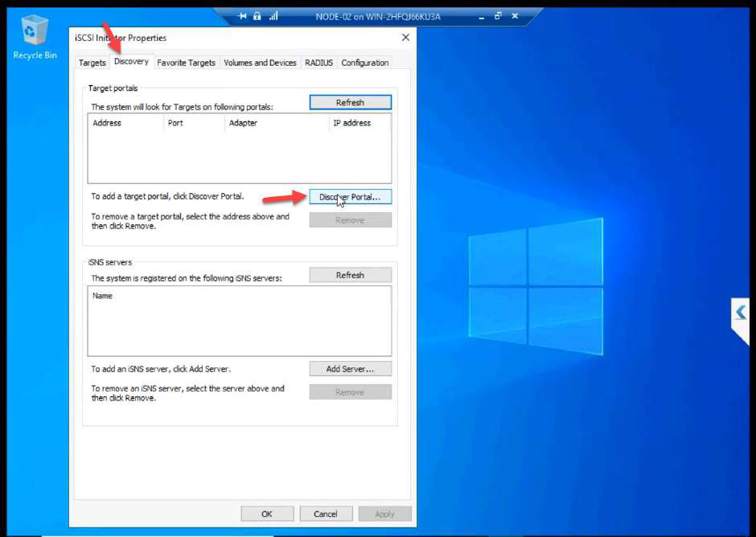Click the Apply button
756x537 pixels.
coord(384,514)
